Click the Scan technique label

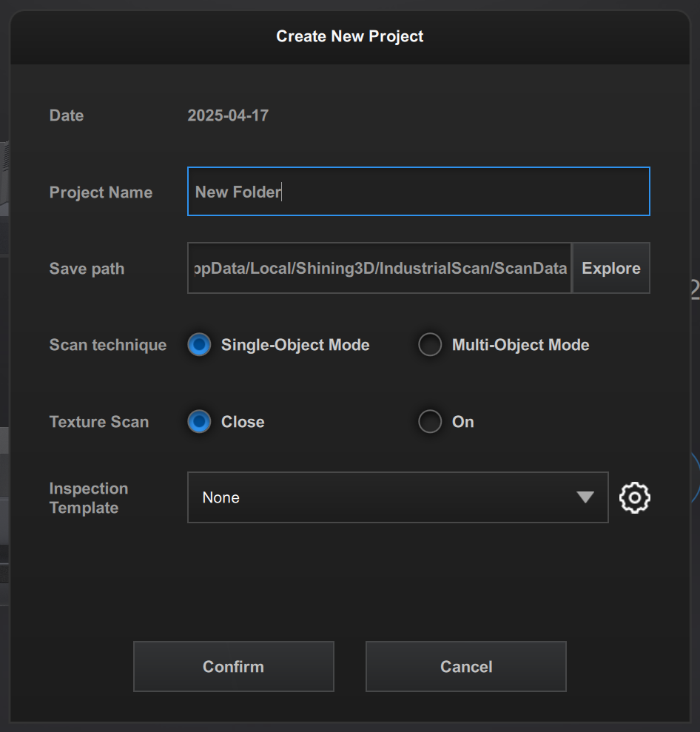pyautogui.click(x=107, y=345)
